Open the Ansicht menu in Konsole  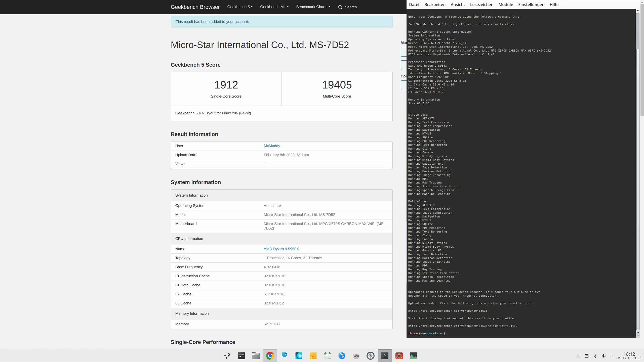coord(458,5)
